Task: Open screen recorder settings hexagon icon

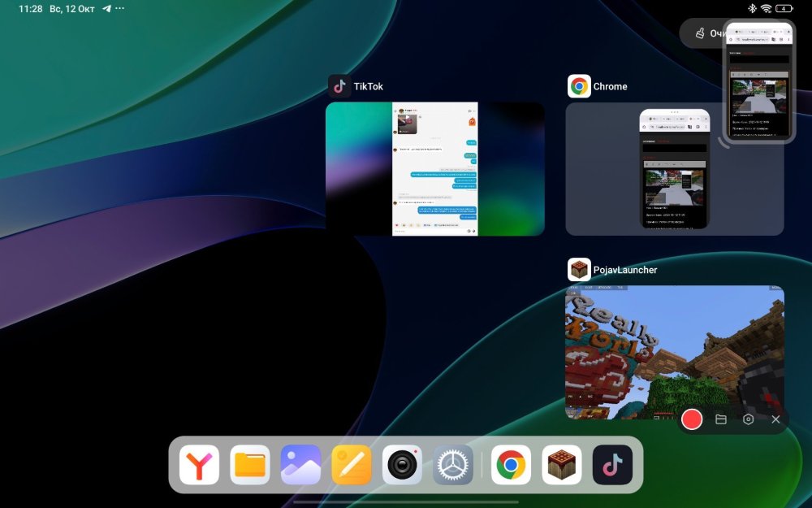Action: click(x=749, y=419)
